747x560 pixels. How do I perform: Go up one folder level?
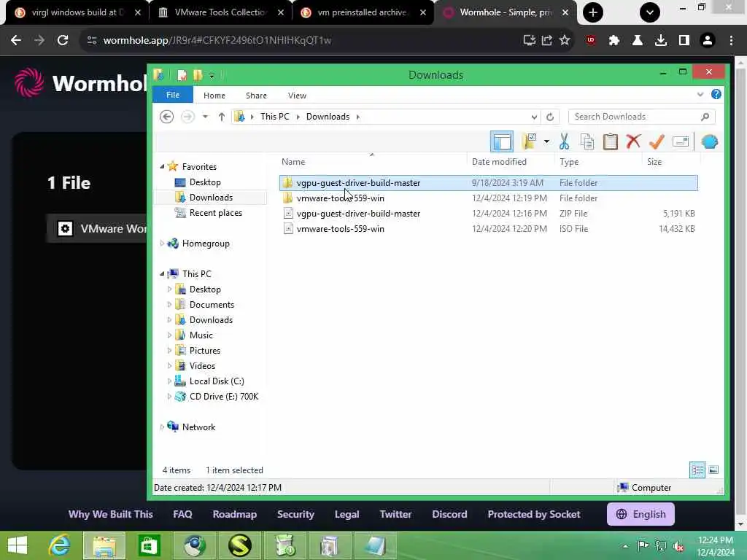tap(222, 117)
